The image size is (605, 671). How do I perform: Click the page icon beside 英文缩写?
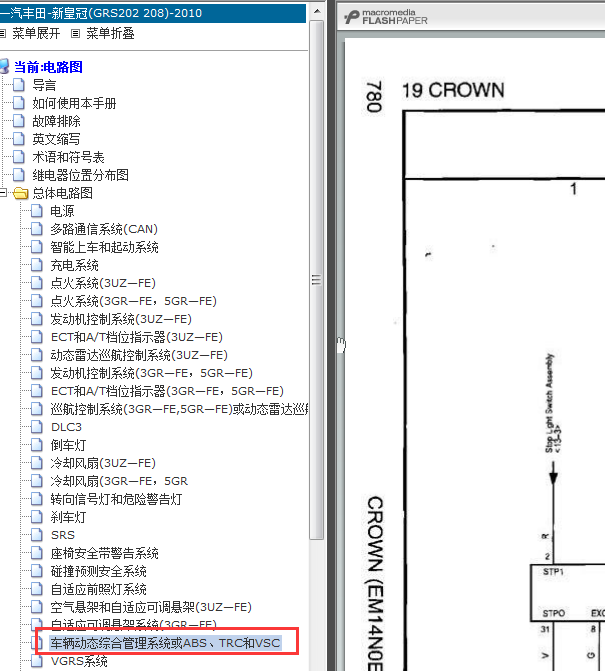(18, 139)
